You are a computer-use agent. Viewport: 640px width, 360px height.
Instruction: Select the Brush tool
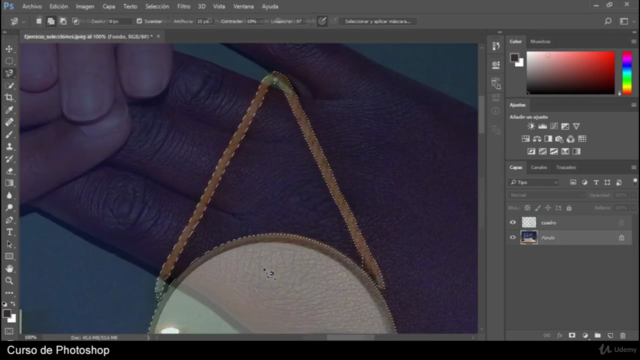9,134
